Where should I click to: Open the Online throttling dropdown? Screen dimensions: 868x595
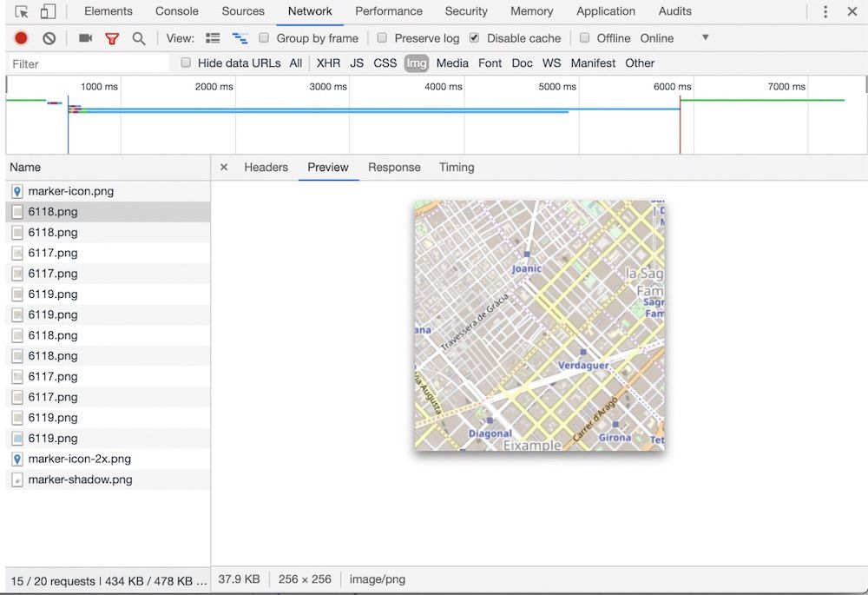[x=674, y=38]
